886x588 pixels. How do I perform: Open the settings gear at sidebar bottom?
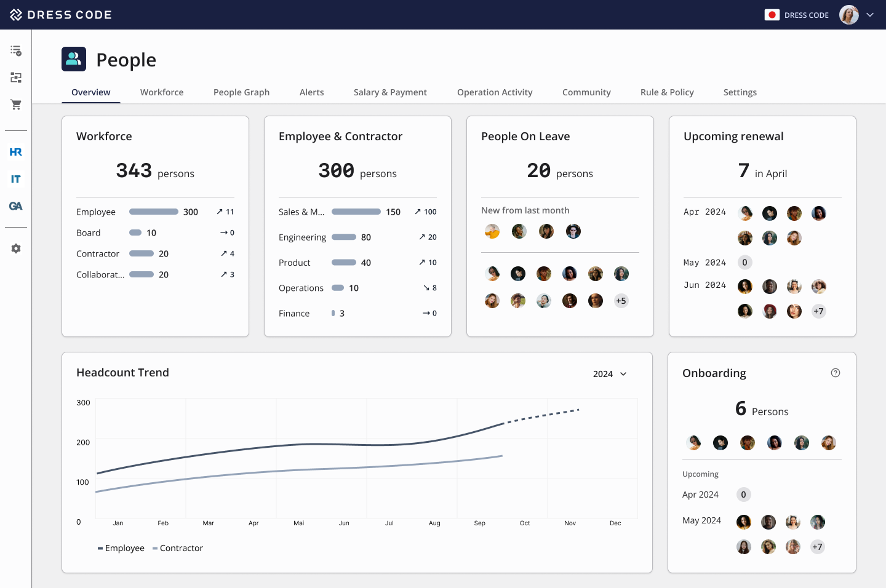[16, 248]
